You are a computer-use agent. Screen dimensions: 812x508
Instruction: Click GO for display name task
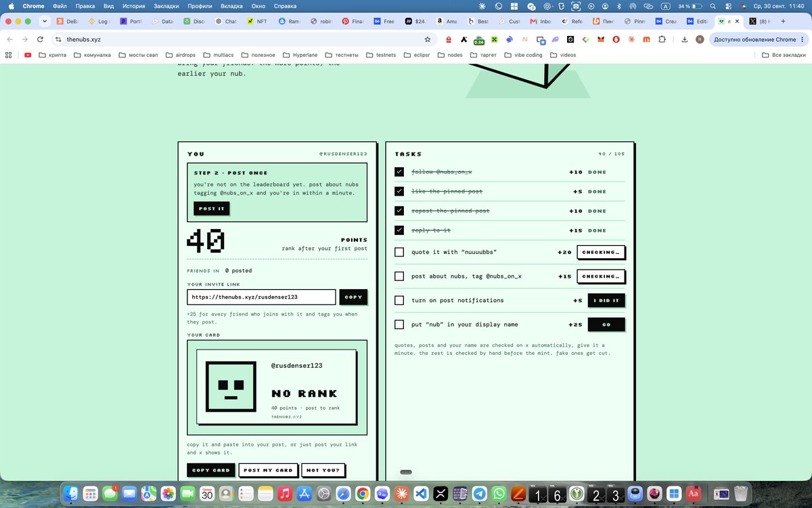point(606,324)
